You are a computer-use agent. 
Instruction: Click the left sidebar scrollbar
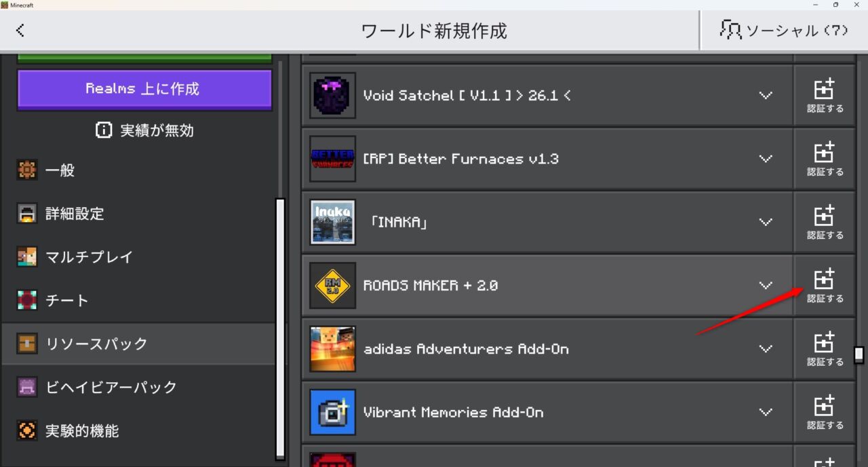tap(279, 329)
